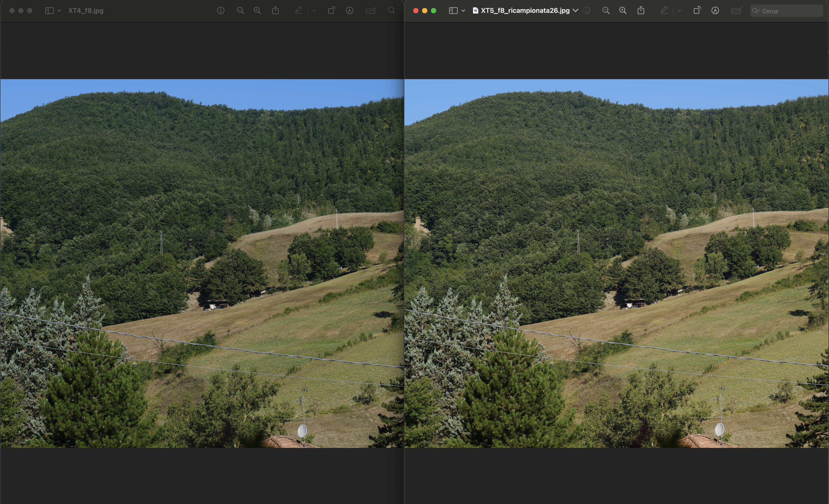Open the form filling tool in the XT5 window
Viewport: 829px width, 504px height.
point(737,10)
